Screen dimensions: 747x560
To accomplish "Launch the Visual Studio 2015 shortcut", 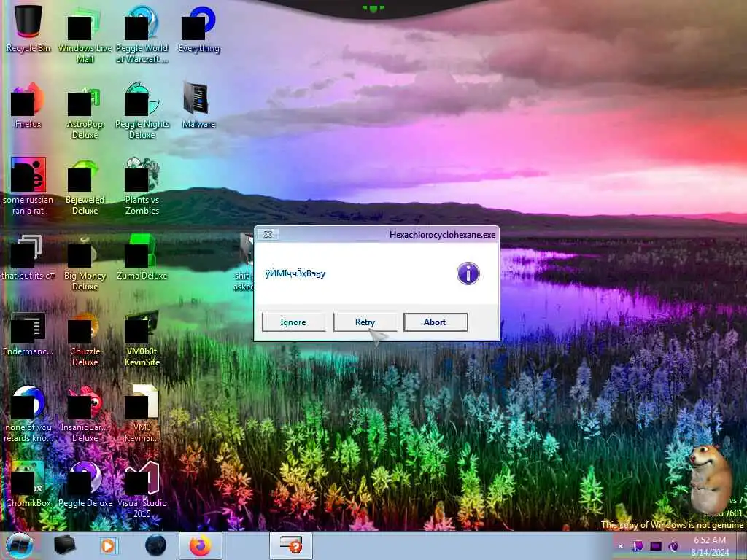I will click(x=142, y=489).
